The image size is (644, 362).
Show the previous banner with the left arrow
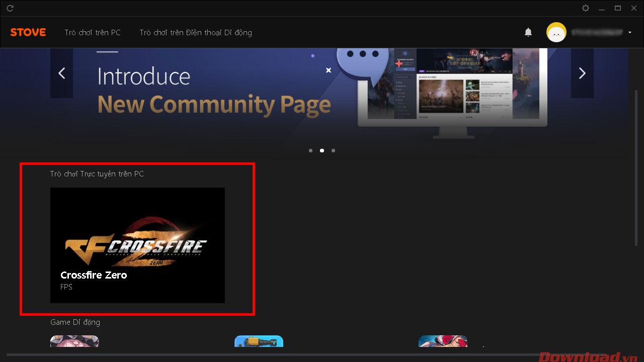point(62,73)
